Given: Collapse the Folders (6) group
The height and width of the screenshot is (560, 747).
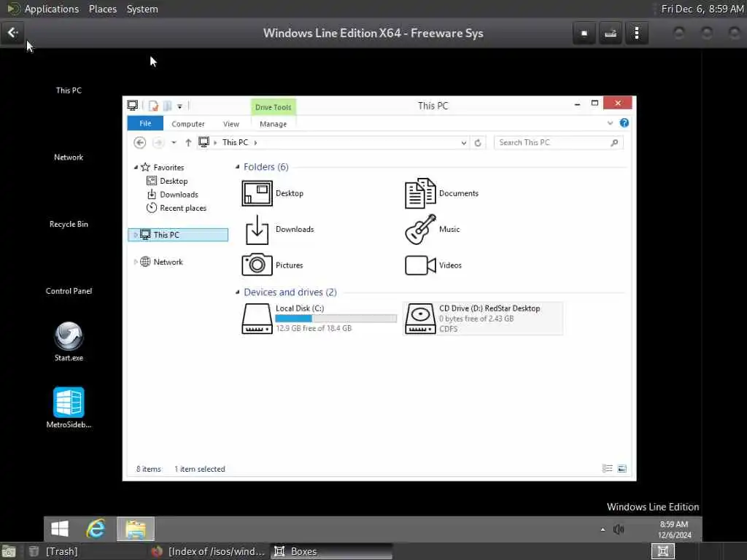Looking at the screenshot, I should (x=237, y=167).
